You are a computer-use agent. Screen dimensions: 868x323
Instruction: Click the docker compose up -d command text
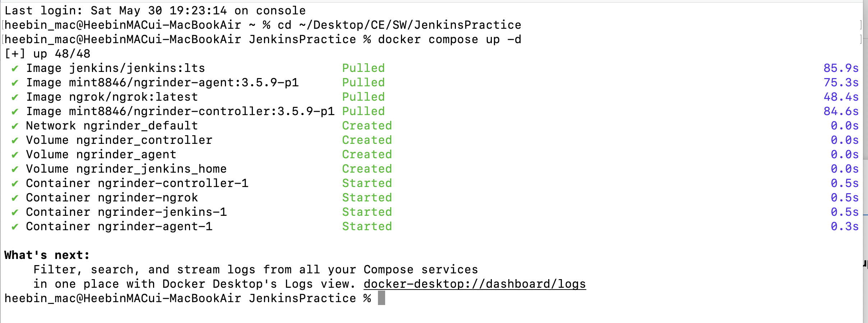pyautogui.click(x=449, y=39)
